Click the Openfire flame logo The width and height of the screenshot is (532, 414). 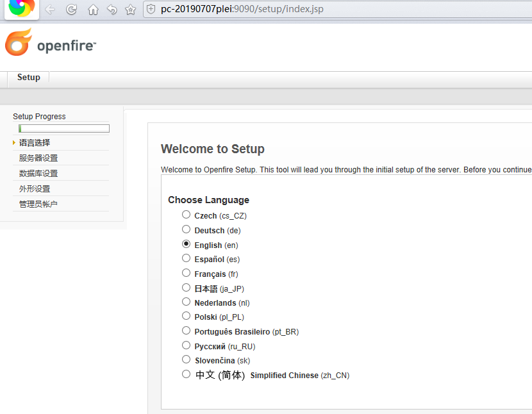tap(19, 42)
